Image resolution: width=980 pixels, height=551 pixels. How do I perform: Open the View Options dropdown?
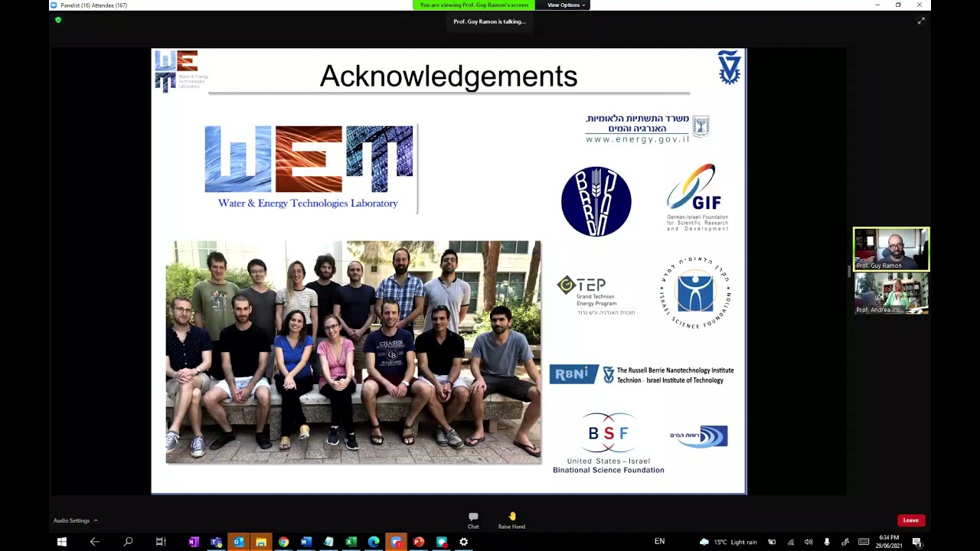click(x=566, y=5)
